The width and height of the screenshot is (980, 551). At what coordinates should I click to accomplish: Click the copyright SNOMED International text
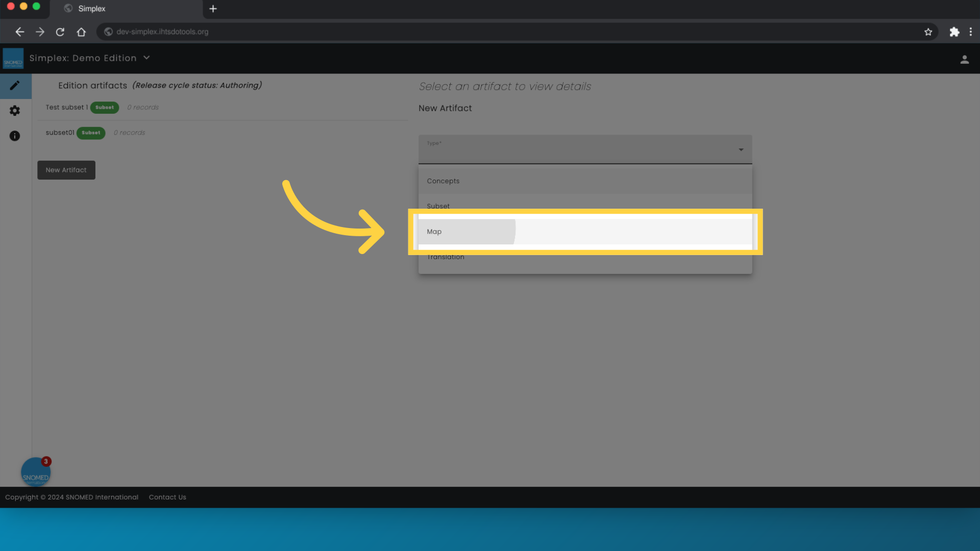click(x=71, y=497)
